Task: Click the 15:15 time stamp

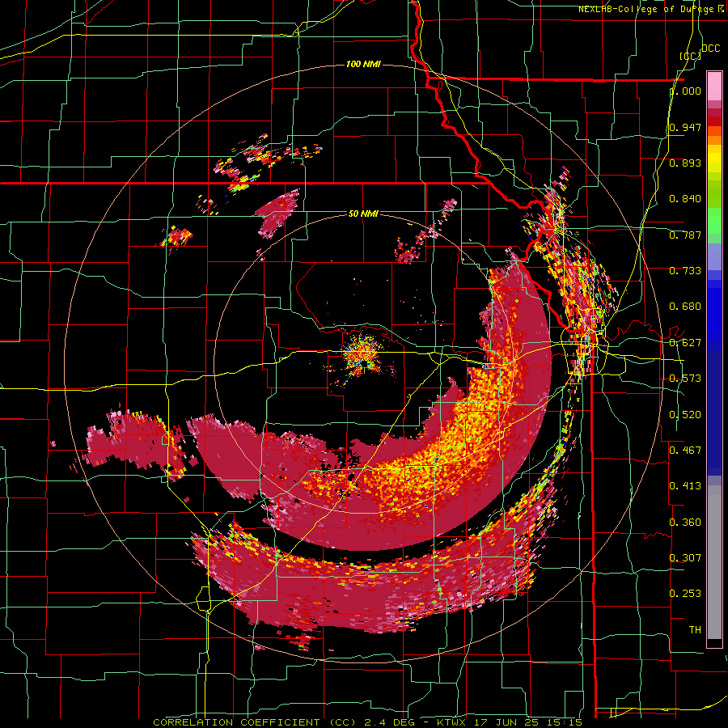Action: (x=565, y=722)
